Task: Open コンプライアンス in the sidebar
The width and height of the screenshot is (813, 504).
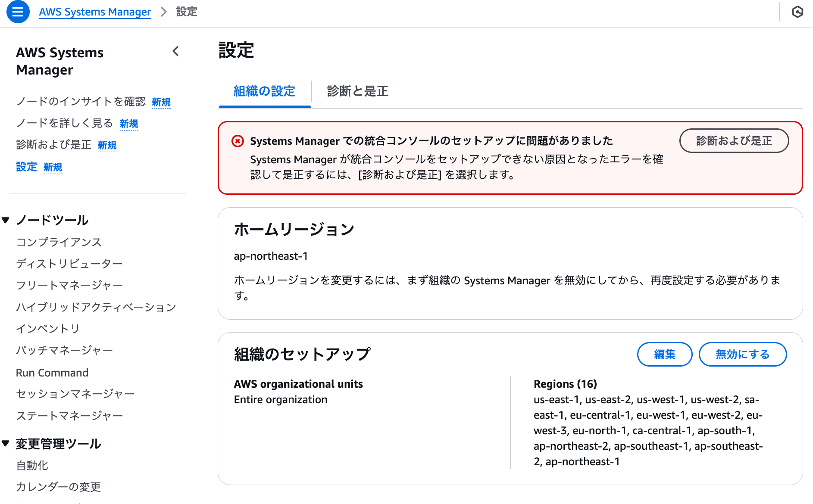Action: coord(59,242)
